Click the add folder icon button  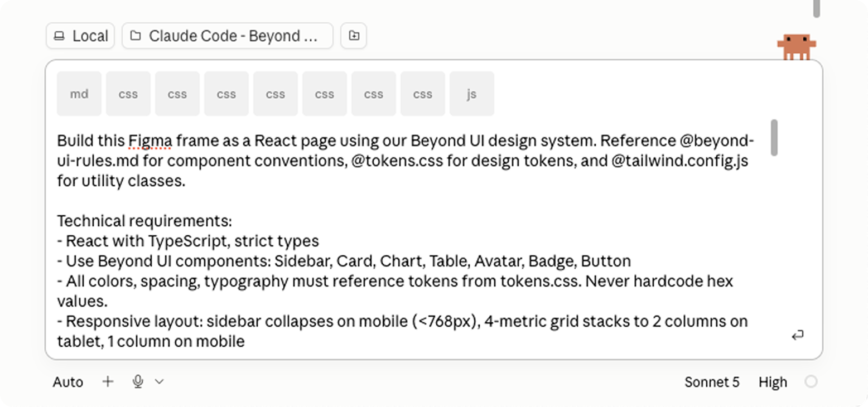354,36
